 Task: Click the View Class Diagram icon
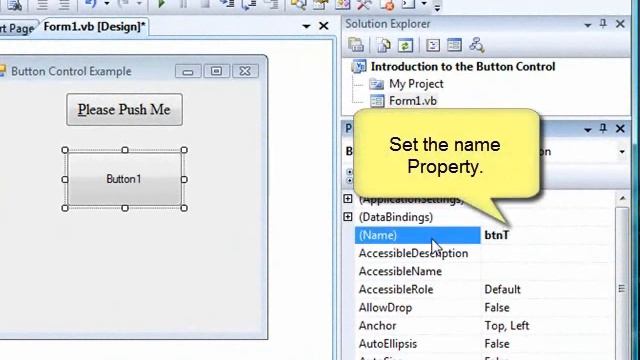476,45
